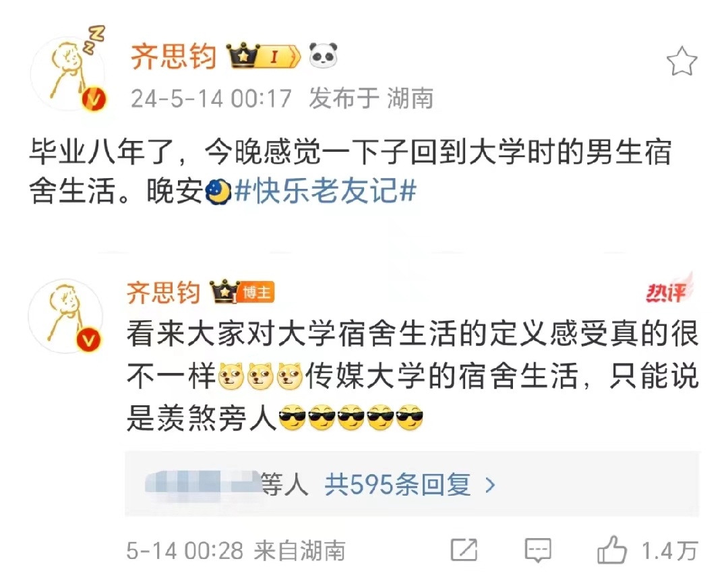This screenshot has height=586, width=728.
Task: Open the post author's name 齐思钧
Action: (x=174, y=57)
